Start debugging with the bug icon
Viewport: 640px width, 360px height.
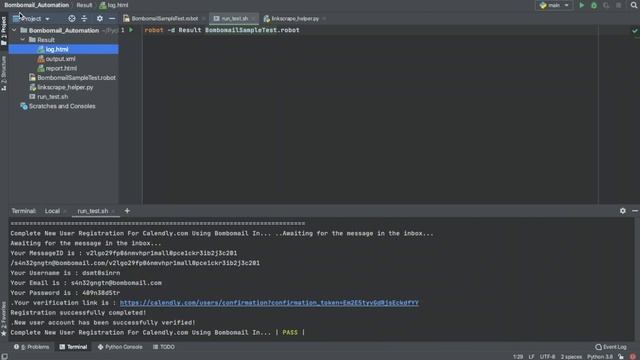click(x=594, y=5)
